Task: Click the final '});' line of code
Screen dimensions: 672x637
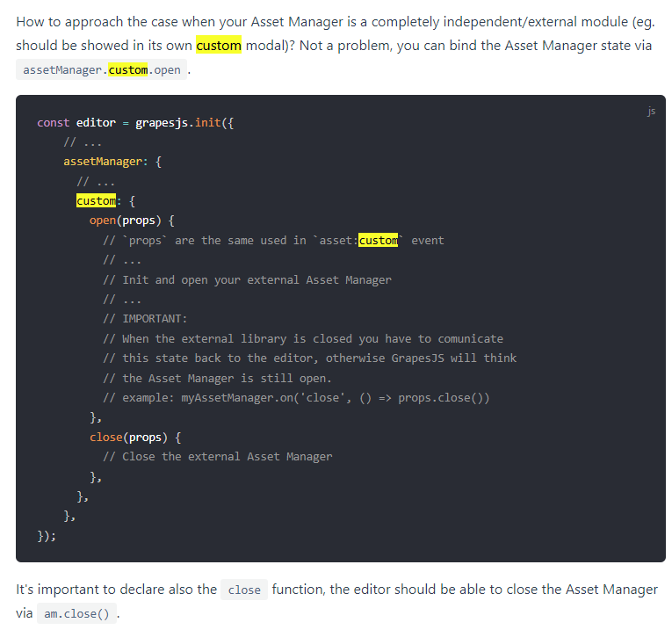Action: (47, 536)
